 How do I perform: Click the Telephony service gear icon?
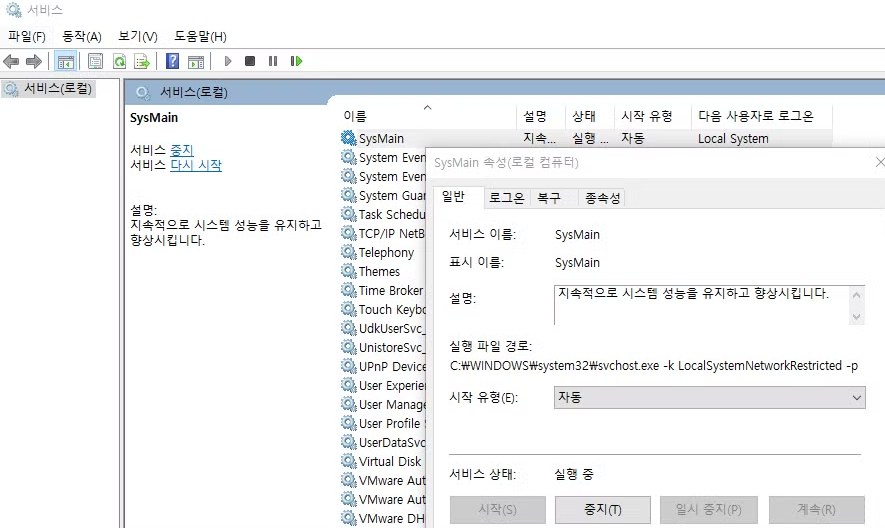[349, 252]
